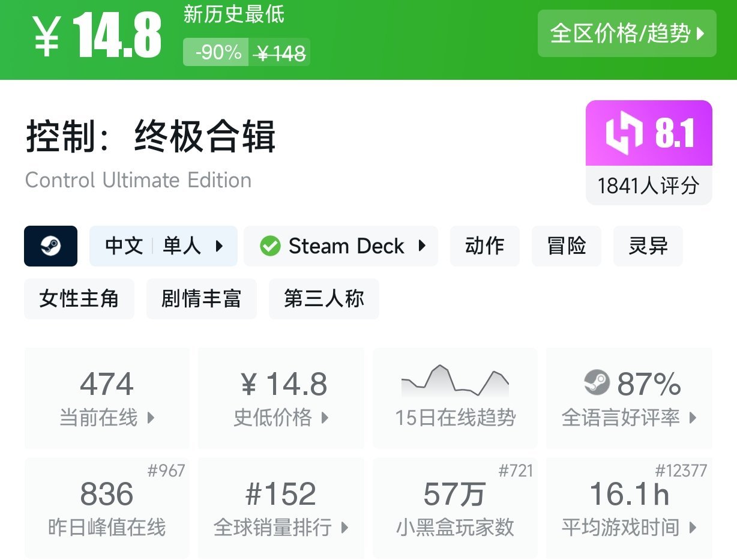Click the #967 rank label
The height and width of the screenshot is (560, 737).
pos(166,471)
